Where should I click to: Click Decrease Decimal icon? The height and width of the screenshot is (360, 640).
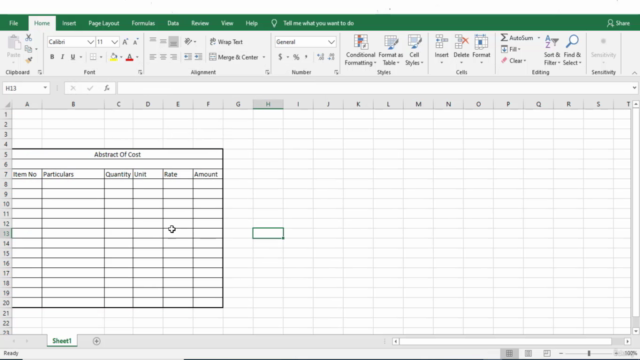(331, 57)
